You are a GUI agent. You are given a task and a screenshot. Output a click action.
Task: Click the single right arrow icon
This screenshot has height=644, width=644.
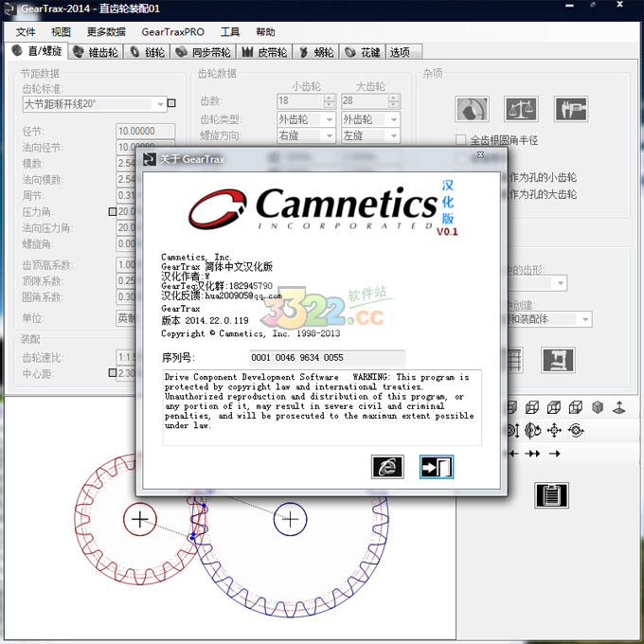point(554,454)
